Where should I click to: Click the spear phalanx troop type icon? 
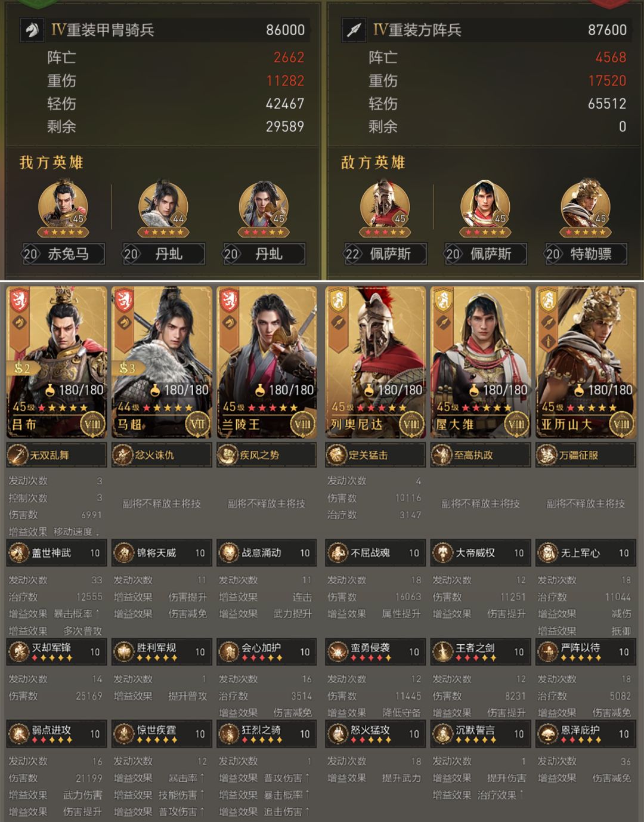[x=353, y=30]
